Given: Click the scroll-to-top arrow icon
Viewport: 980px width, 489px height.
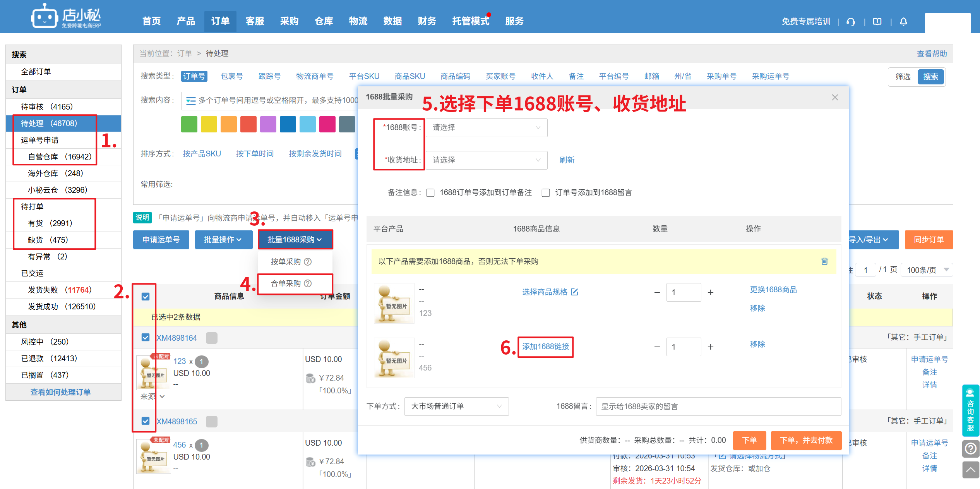Looking at the screenshot, I should tap(970, 470).
